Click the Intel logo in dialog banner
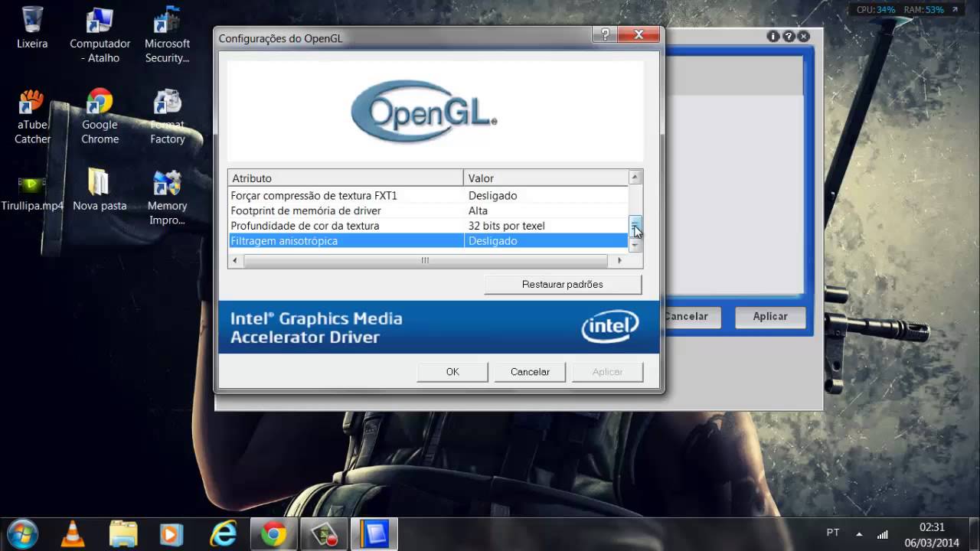The height and width of the screenshot is (551, 980). (610, 328)
